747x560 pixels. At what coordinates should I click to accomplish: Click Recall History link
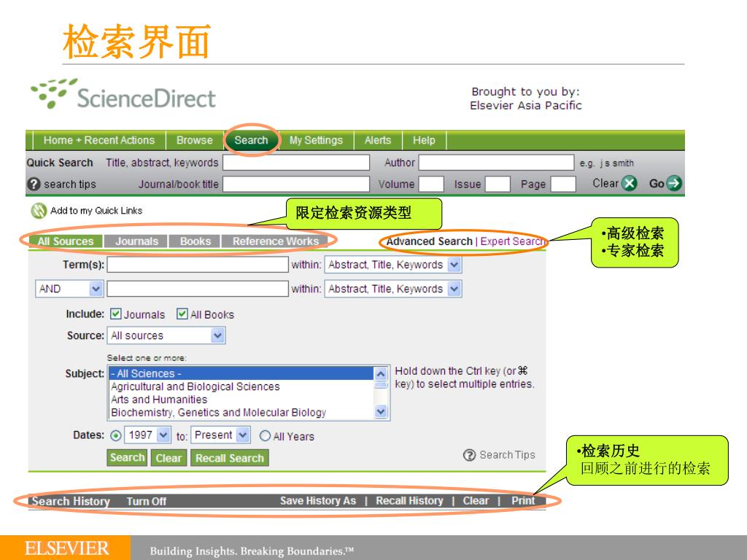409,501
